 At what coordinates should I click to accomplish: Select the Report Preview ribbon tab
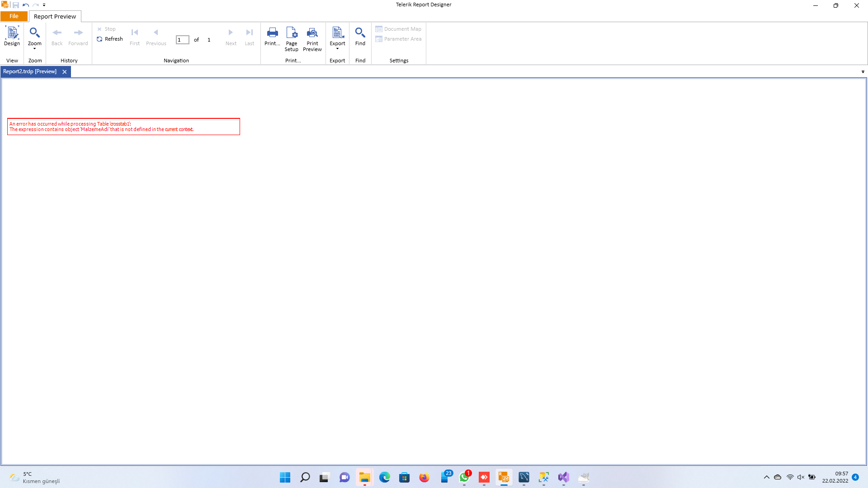coord(55,16)
